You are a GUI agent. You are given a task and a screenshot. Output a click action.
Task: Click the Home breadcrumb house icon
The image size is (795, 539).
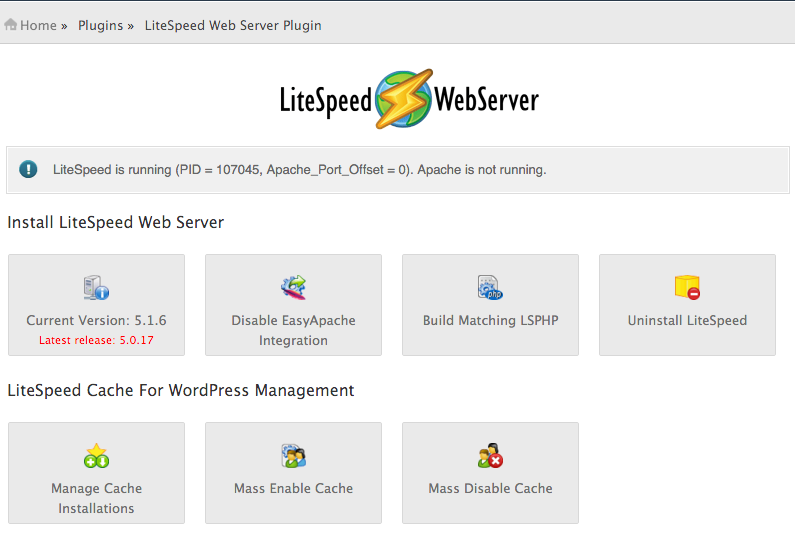[x=10, y=24]
